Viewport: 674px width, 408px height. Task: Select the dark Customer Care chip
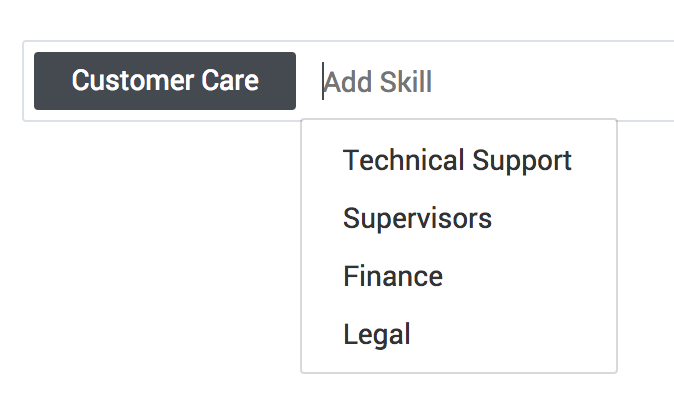[165, 81]
